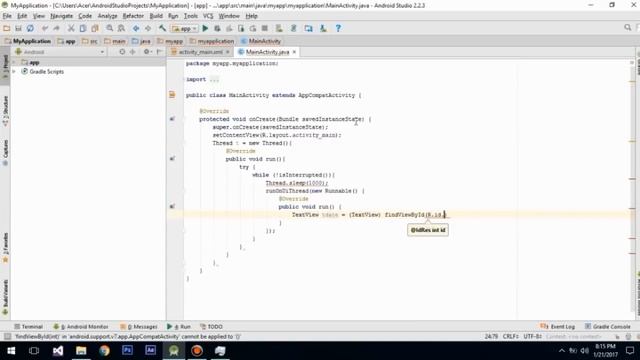Click the Cut scissors icon
Viewport: 640px width, 360px height.
point(71,28)
